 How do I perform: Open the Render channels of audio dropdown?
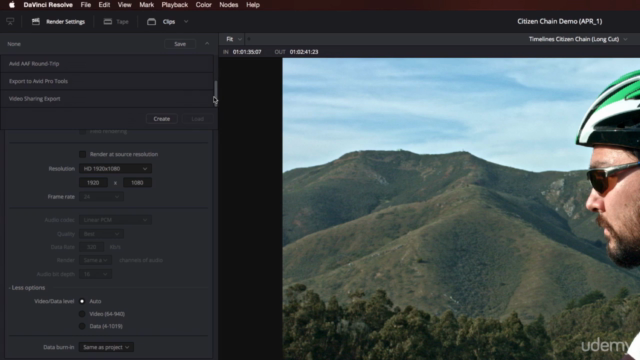coord(95,260)
